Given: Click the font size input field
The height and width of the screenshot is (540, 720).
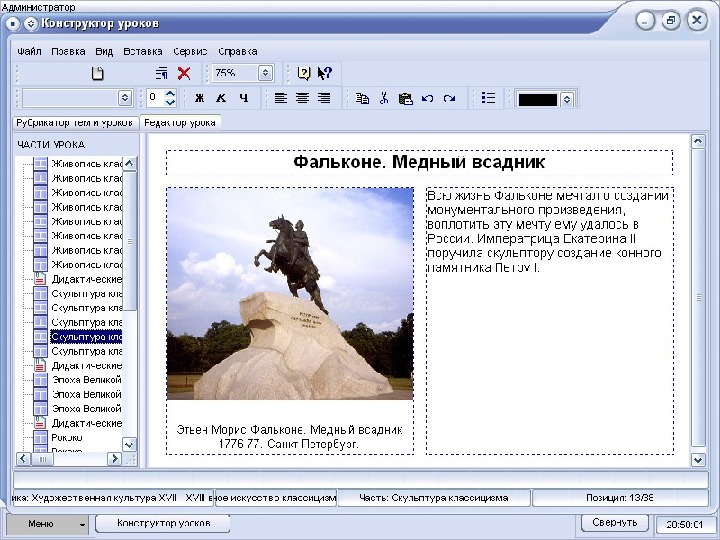Looking at the screenshot, I should click(155, 98).
